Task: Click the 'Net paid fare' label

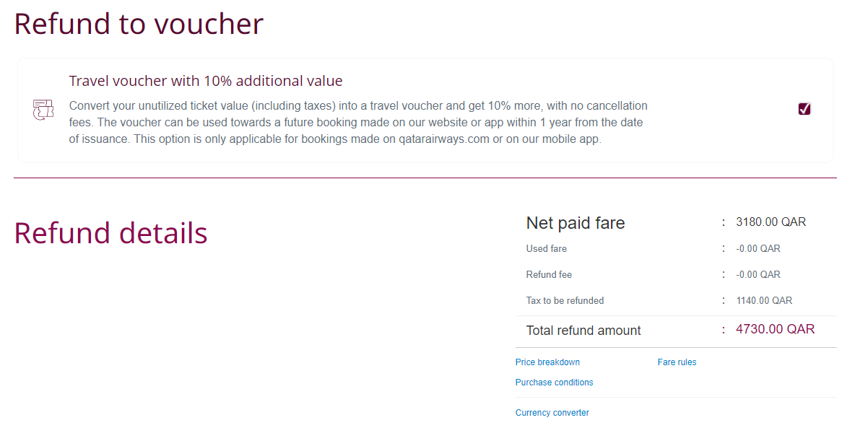Action: [x=576, y=223]
